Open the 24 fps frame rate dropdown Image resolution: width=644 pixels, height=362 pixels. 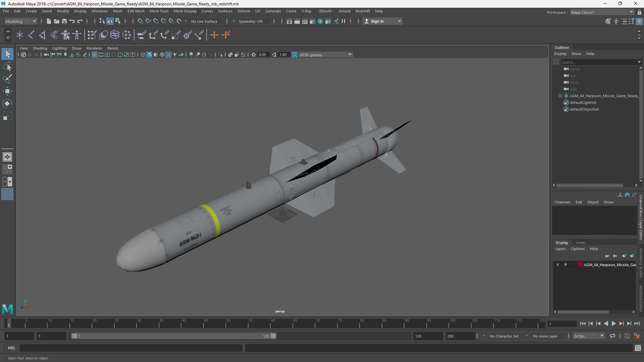589,336
